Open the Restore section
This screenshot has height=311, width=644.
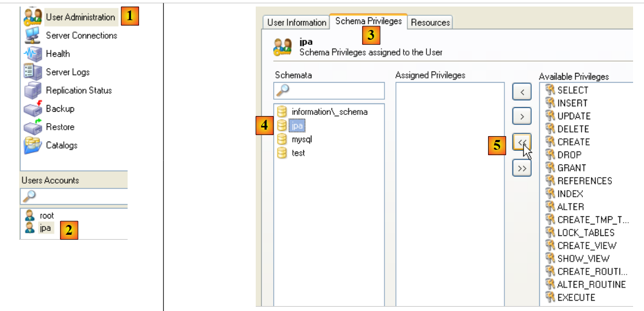point(59,127)
